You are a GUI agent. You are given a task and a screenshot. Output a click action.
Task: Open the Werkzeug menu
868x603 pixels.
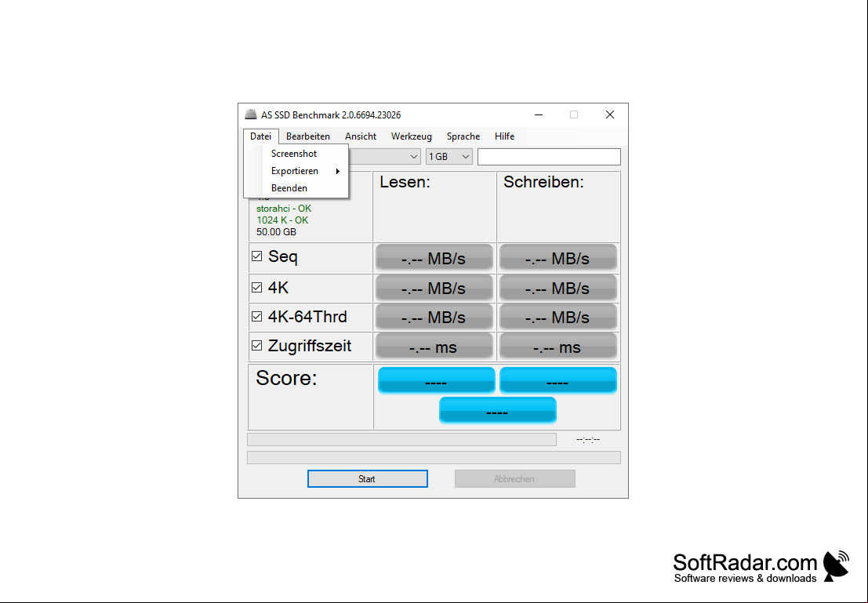pos(412,136)
